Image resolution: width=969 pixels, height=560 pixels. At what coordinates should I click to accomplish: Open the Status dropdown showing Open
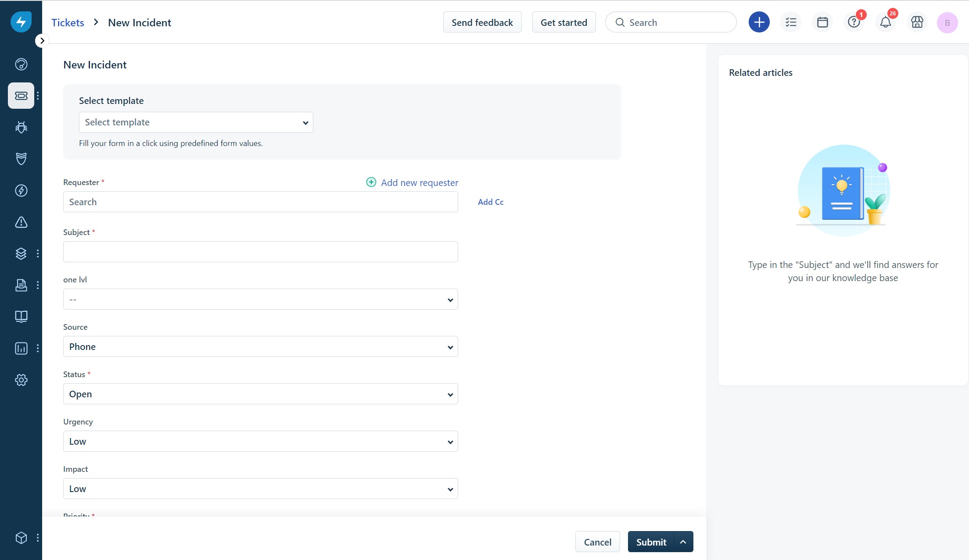tap(260, 394)
